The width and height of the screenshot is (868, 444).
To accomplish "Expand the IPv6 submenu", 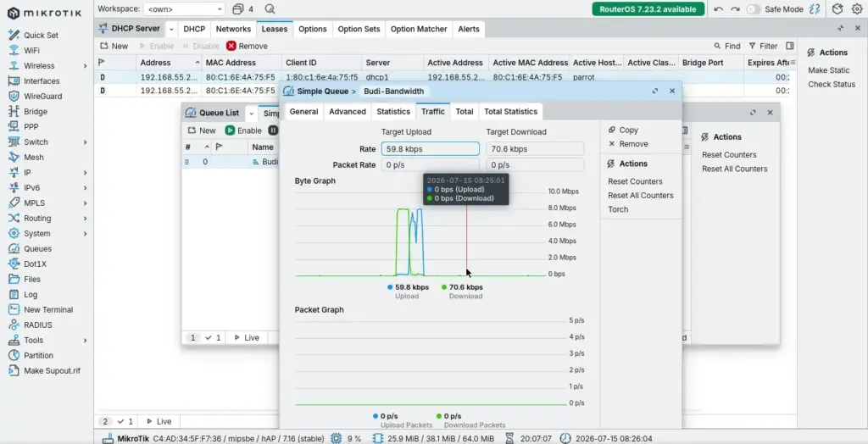I will (86, 187).
